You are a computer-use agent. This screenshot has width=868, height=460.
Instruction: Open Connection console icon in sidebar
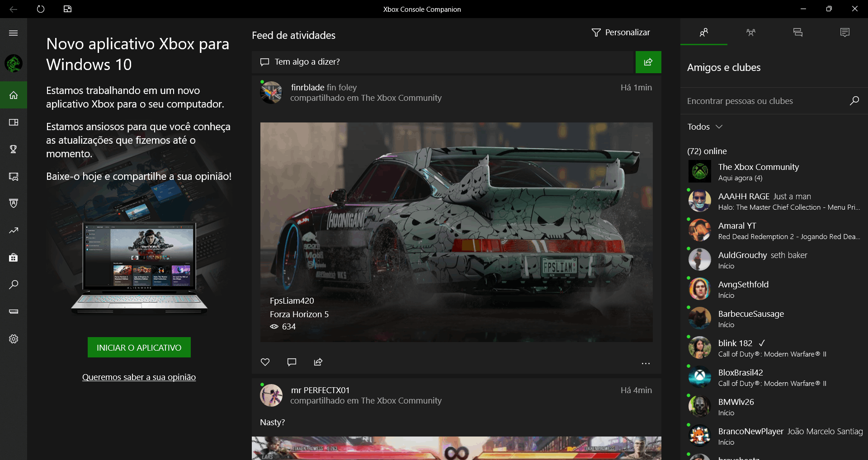click(x=14, y=312)
